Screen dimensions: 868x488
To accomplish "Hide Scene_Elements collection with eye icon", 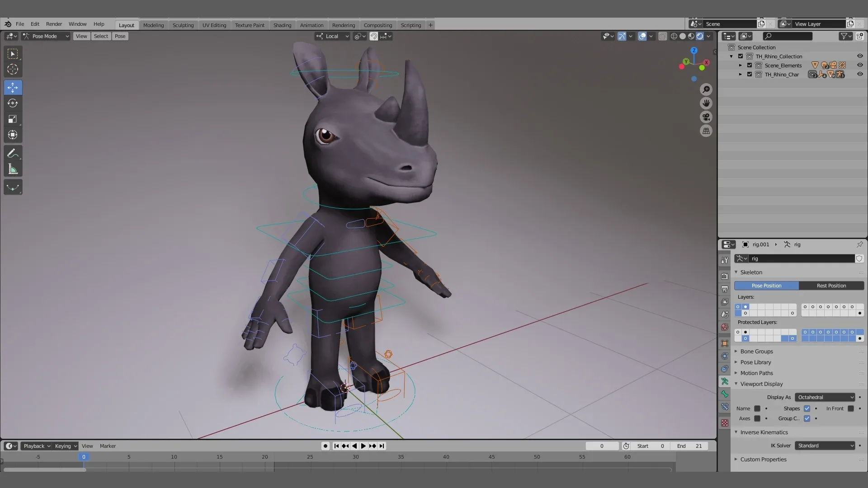I will [x=860, y=65].
